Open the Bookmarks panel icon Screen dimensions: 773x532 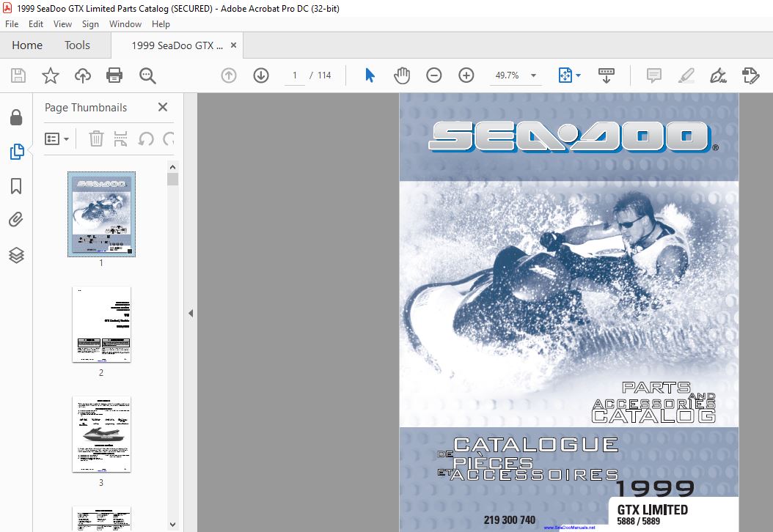(x=16, y=185)
